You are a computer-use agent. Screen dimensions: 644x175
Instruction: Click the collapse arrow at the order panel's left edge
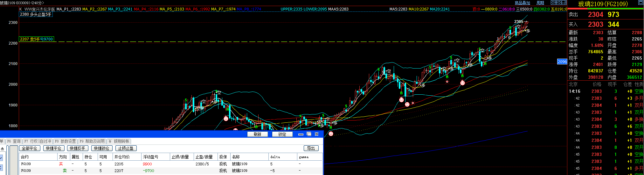coord(2,149)
